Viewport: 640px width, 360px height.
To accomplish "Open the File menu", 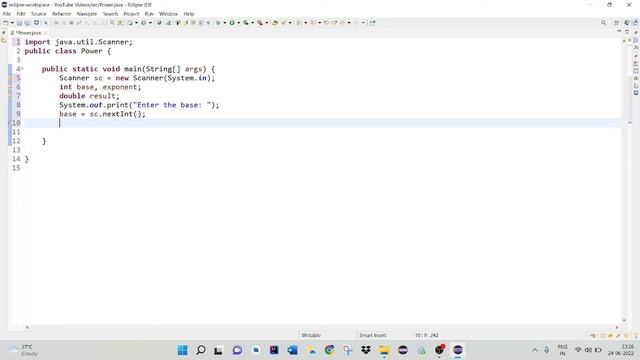I will 7,14.
